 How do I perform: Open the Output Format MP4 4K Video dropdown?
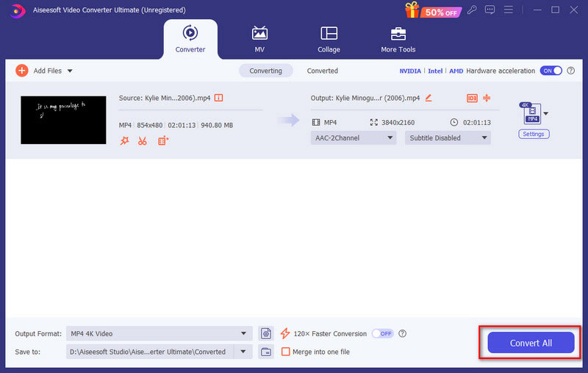159,333
